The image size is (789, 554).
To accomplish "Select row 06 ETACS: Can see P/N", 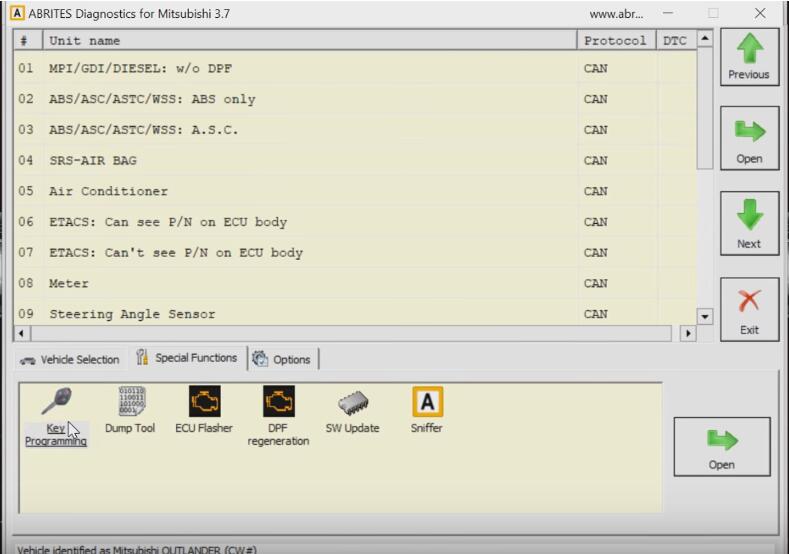I will (355, 222).
